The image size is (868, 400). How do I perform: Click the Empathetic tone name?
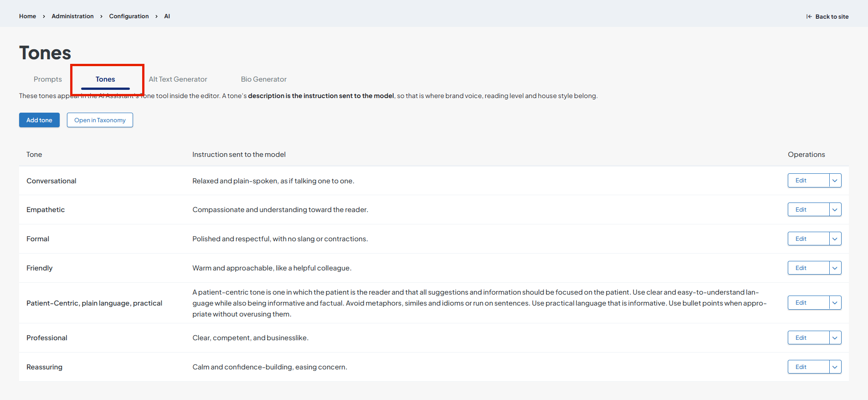click(46, 210)
